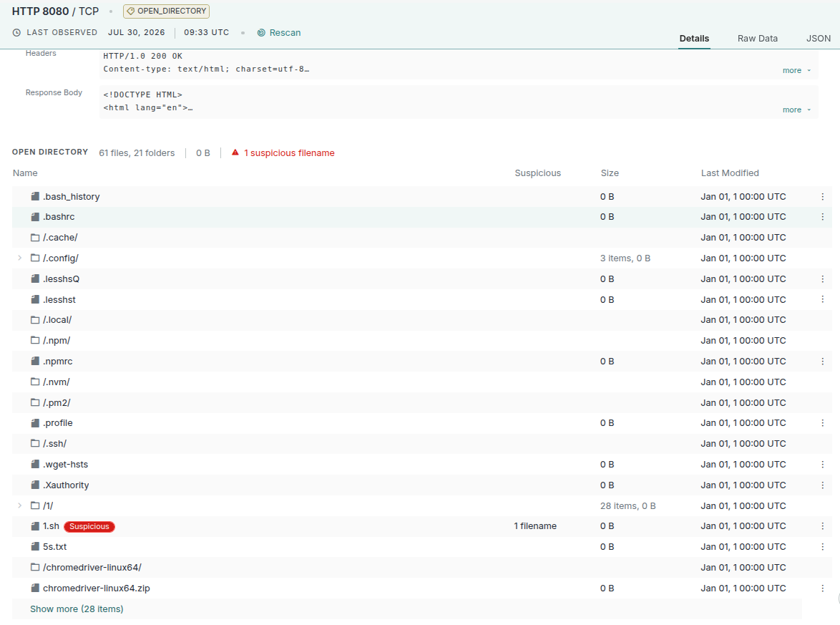Expand Headers with the more link

coord(796,70)
